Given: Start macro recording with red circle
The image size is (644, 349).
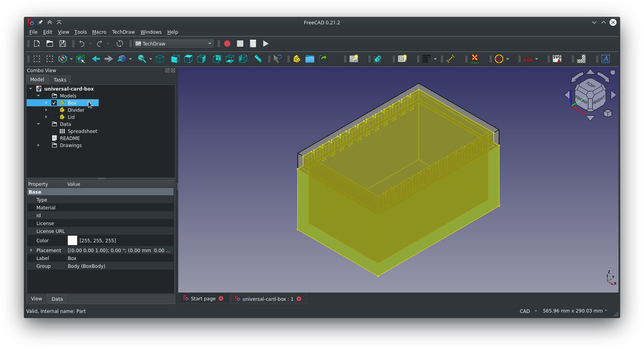Looking at the screenshot, I should [x=227, y=44].
